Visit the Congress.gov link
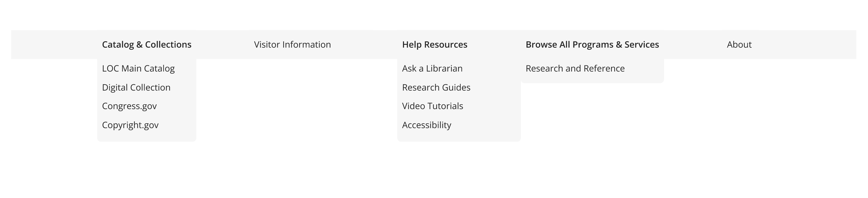868x198 pixels. point(129,106)
